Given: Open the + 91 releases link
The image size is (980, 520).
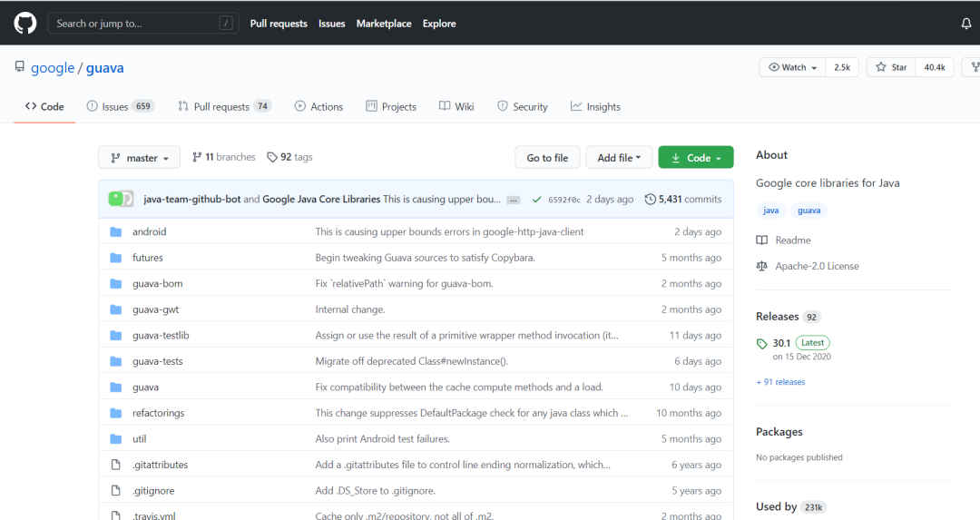Looking at the screenshot, I should [780, 382].
